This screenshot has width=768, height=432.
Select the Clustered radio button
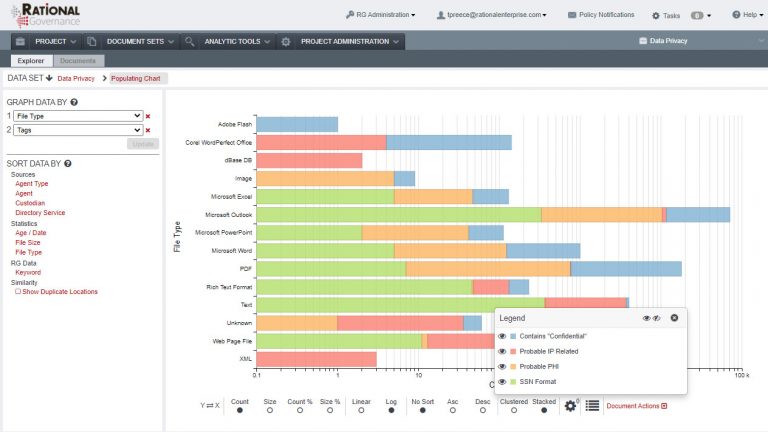point(514,410)
